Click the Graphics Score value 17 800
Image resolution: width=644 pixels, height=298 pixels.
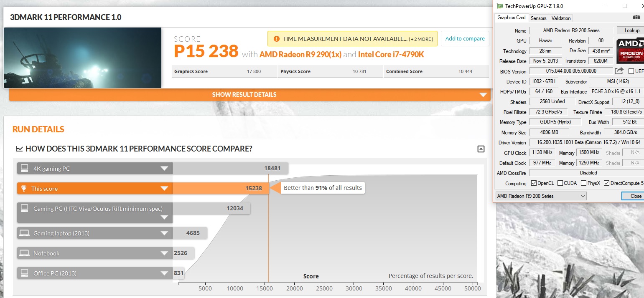[x=254, y=71]
